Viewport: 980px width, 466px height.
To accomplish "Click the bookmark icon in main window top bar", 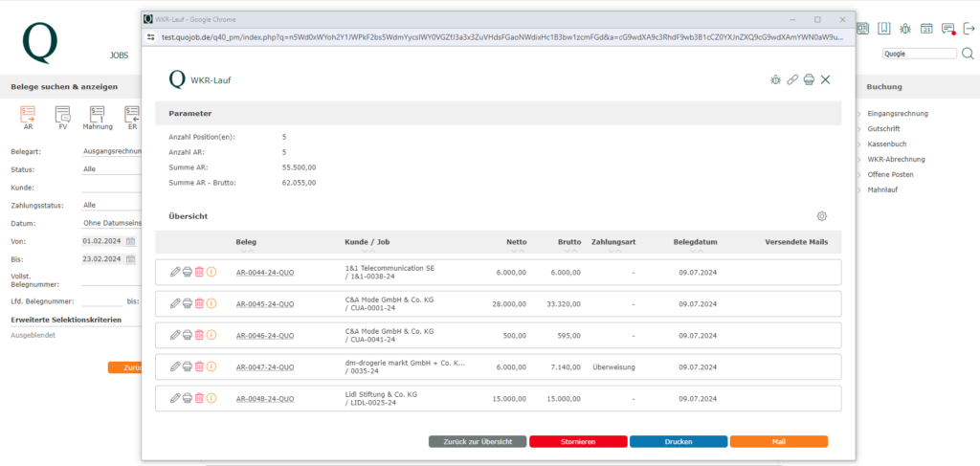I will pos(883,28).
